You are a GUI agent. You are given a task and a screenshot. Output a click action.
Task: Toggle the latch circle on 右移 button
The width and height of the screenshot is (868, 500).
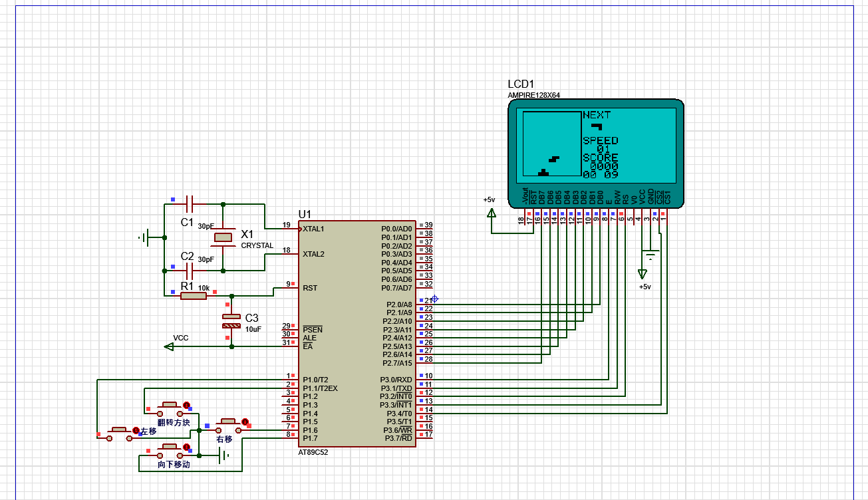245,422
